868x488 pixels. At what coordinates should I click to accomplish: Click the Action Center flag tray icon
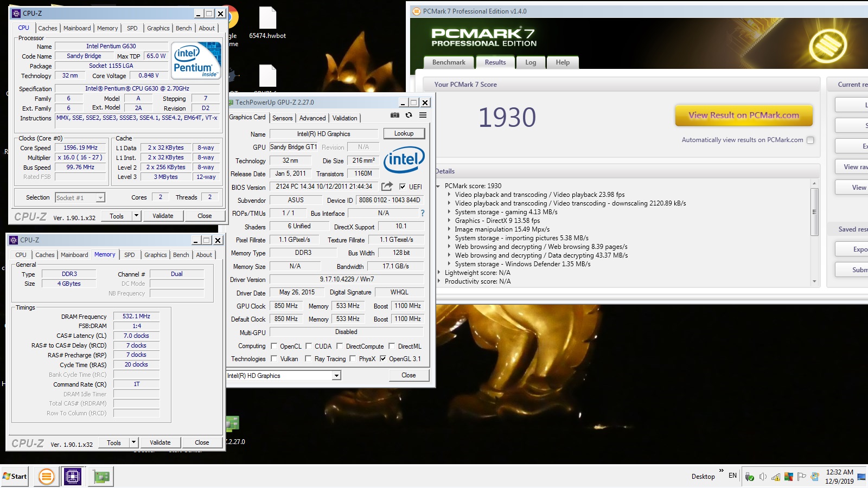[802, 477]
